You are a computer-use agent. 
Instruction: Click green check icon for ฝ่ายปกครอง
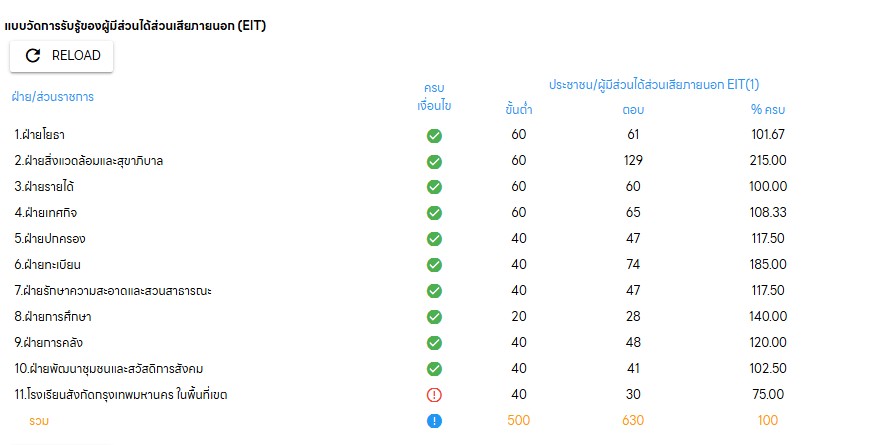434,239
